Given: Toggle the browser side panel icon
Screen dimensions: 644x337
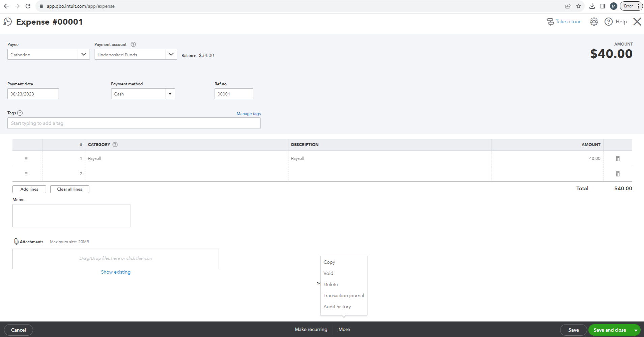Looking at the screenshot, I should tap(603, 6).
